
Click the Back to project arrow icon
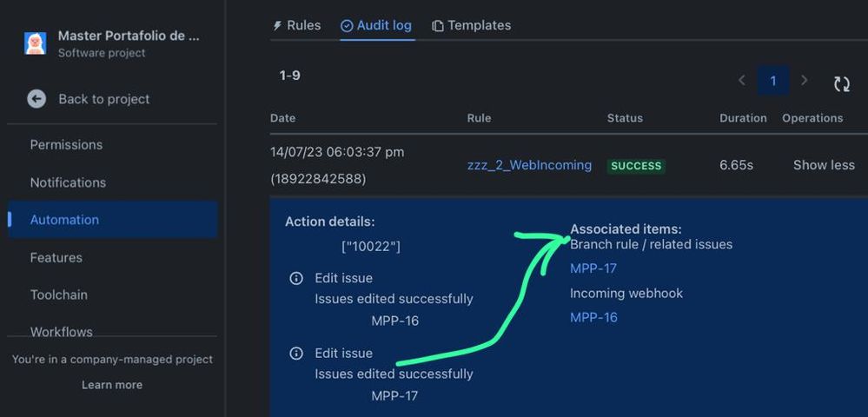coord(36,99)
